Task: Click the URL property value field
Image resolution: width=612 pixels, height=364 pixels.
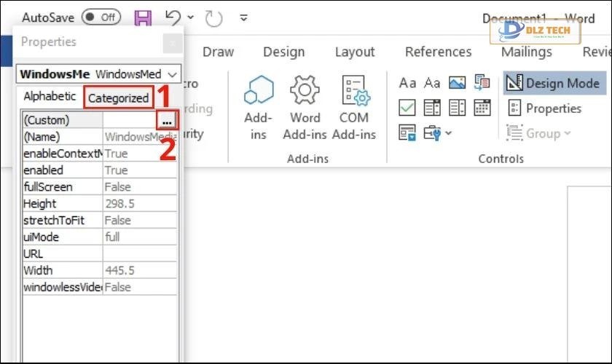Action: click(140, 254)
